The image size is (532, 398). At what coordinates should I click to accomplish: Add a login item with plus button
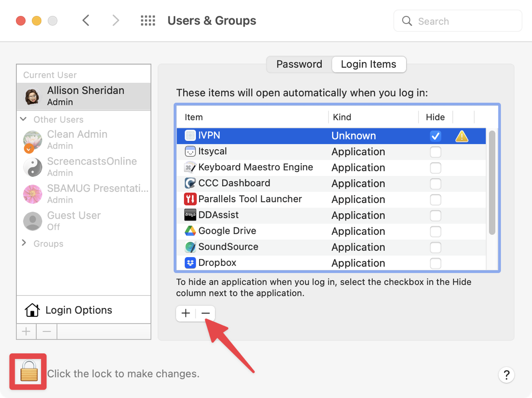[186, 313]
